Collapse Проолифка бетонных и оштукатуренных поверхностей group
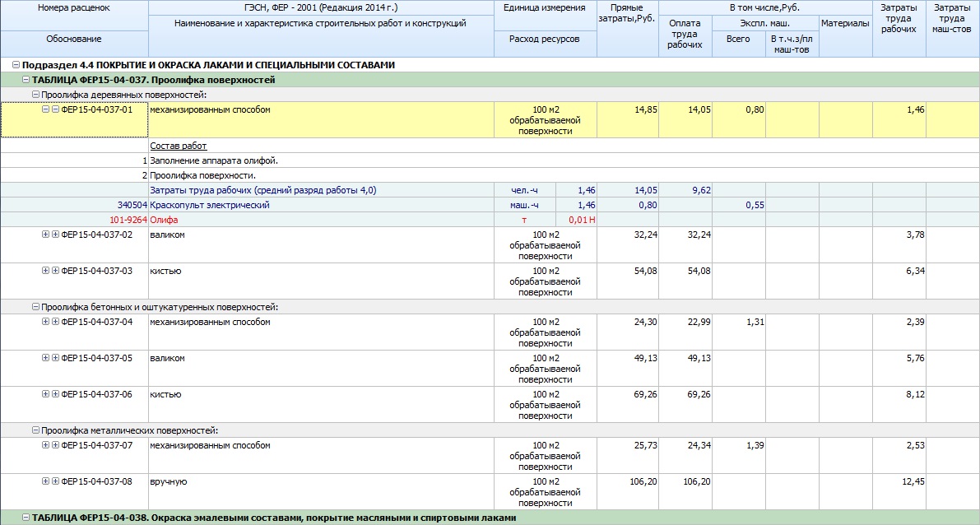This screenshot has height=525, width=980. pyautogui.click(x=35, y=308)
